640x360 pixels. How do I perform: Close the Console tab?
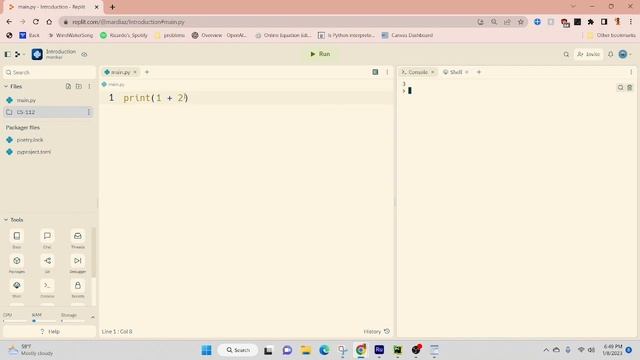(x=433, y=72)
